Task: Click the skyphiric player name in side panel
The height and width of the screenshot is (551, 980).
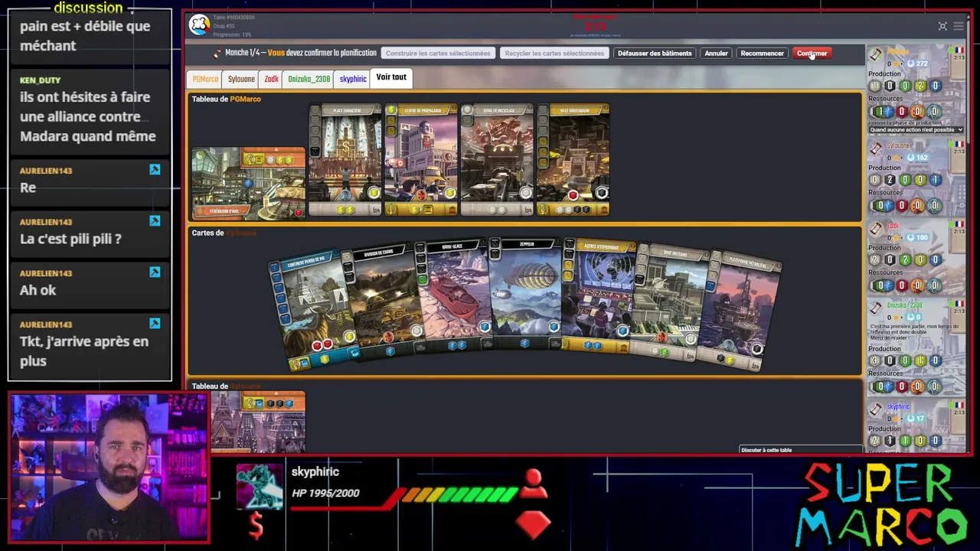Action: coord(898,406)
